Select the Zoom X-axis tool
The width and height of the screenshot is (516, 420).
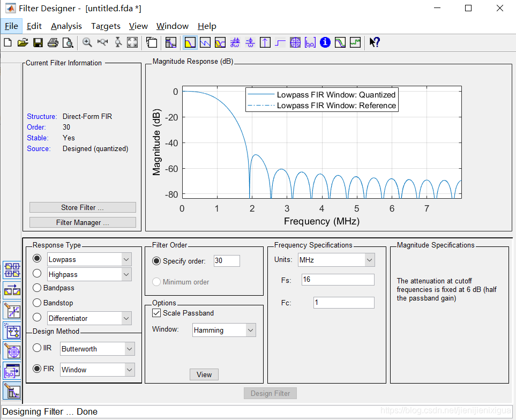pyautogui.click(x=102, y=42)
